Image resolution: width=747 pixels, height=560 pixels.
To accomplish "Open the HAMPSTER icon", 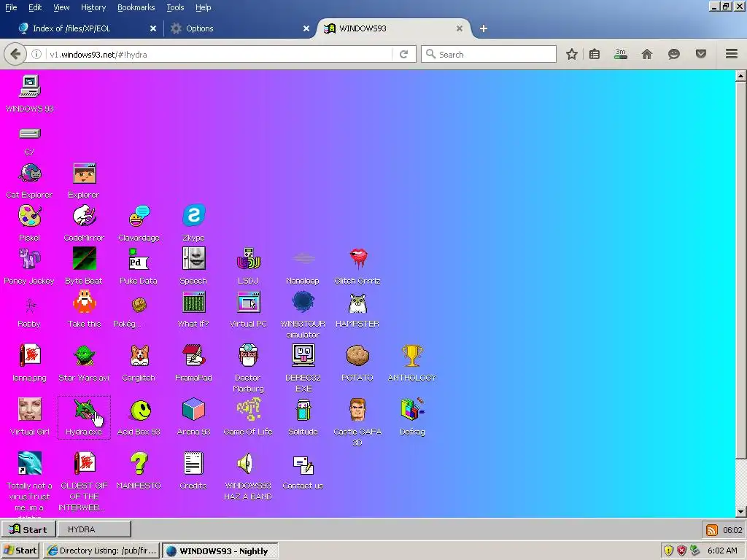I will (357, 303).
